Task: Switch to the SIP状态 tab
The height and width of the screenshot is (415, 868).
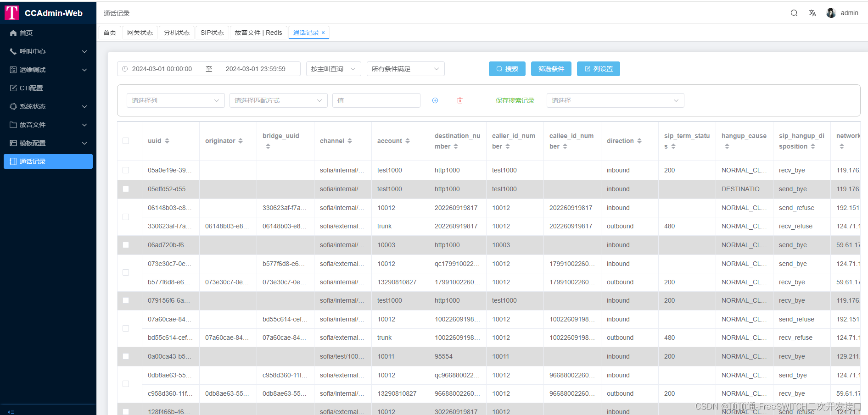Action: (212, 33)
